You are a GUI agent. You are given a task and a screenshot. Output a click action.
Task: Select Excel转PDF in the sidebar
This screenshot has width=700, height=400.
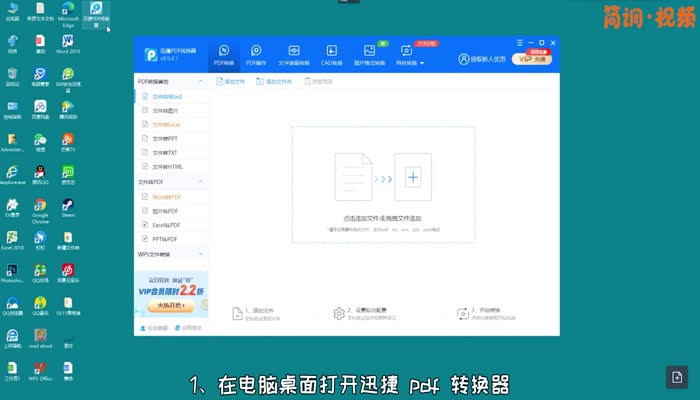point(171,225)
